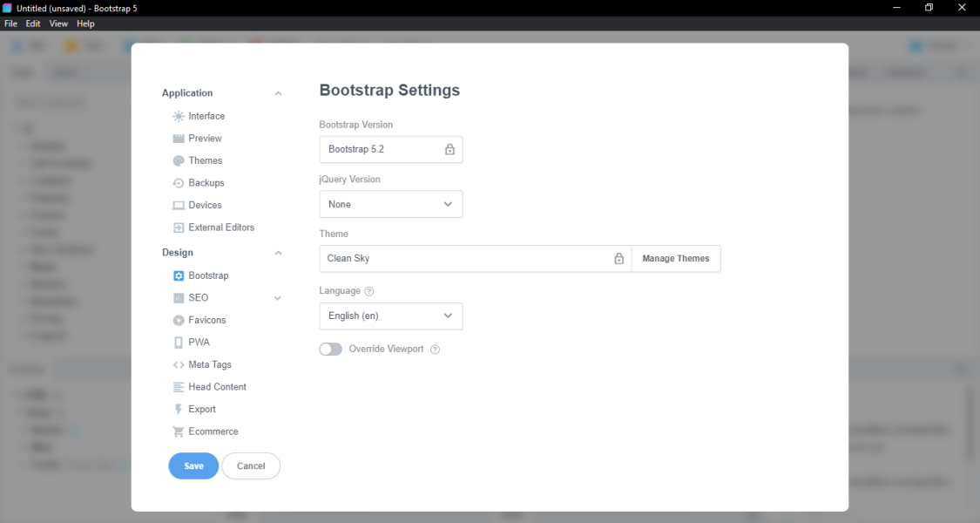This screenshot has height=523, width=980.
Task: Select the Export lightning icon
Action: [x=178, y=409]
